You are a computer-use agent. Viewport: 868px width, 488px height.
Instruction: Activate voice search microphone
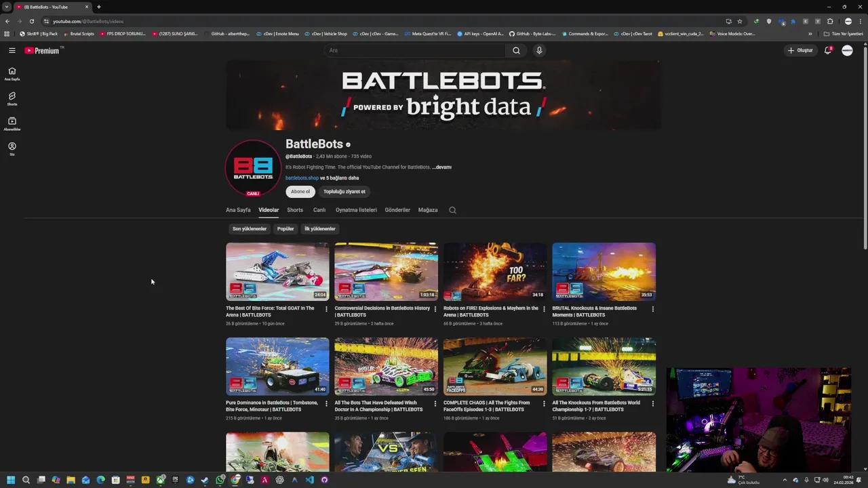pos(539,50)
